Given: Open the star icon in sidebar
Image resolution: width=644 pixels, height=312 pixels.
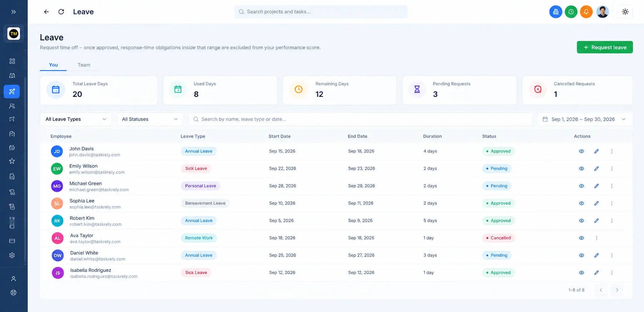Looking at the screenshot, I should 12,161.
